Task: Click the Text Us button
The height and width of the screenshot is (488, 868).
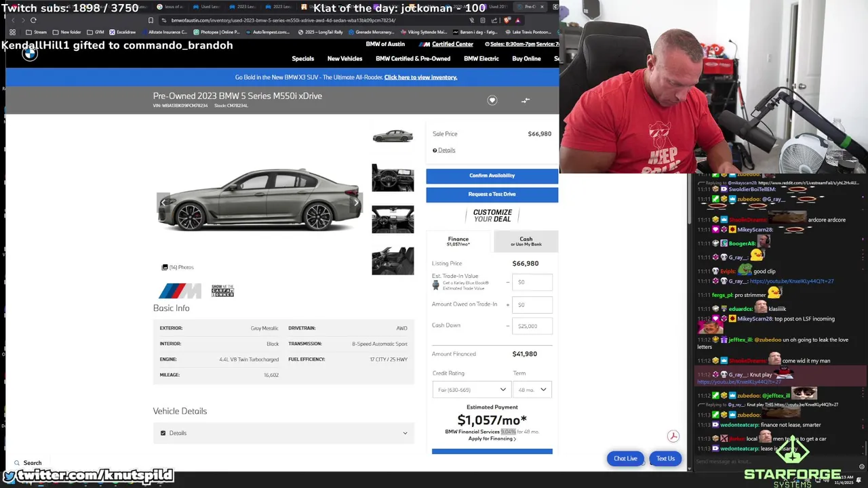Action: coord(665,459)
